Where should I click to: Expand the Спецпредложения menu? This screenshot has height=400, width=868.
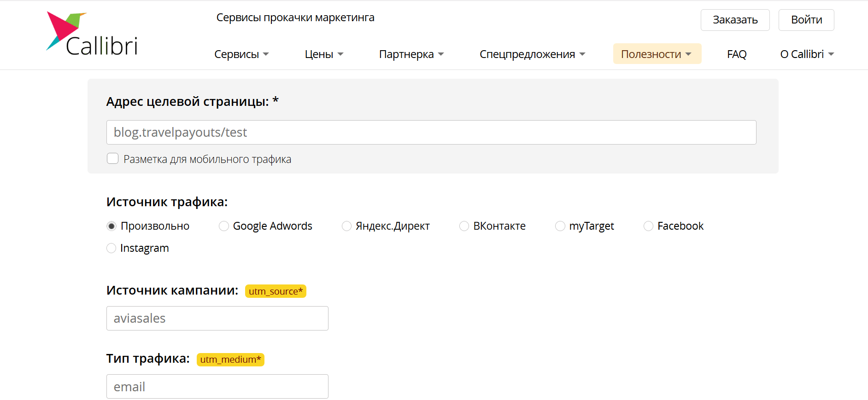pos(532,54)
